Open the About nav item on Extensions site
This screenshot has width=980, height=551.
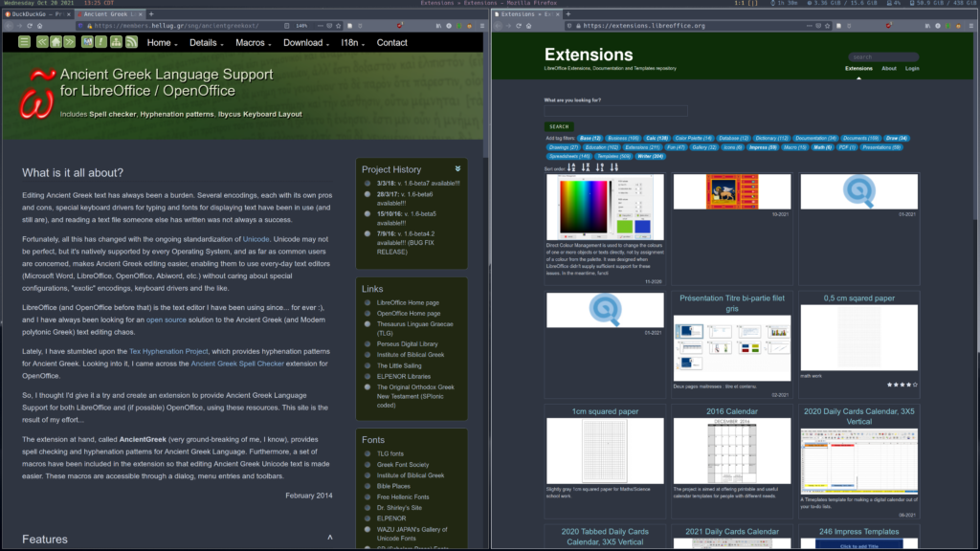tap(889, 68)
